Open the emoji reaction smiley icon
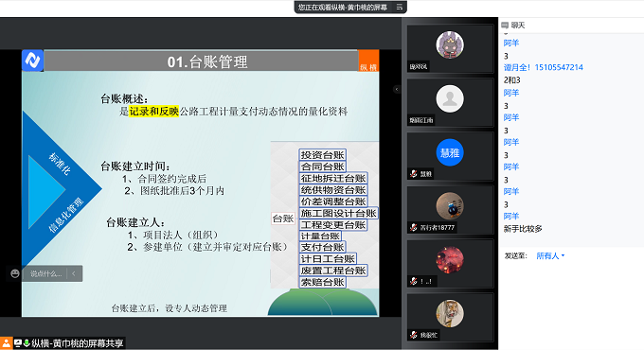Viewport: 644px width, 350px height. click(x=15, y=273)
